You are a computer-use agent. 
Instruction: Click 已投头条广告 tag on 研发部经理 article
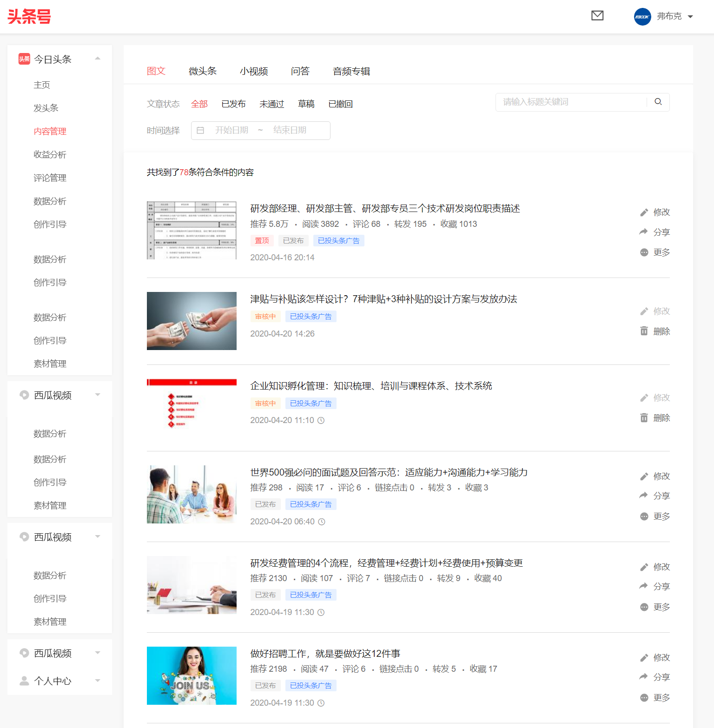coord(338,241)
